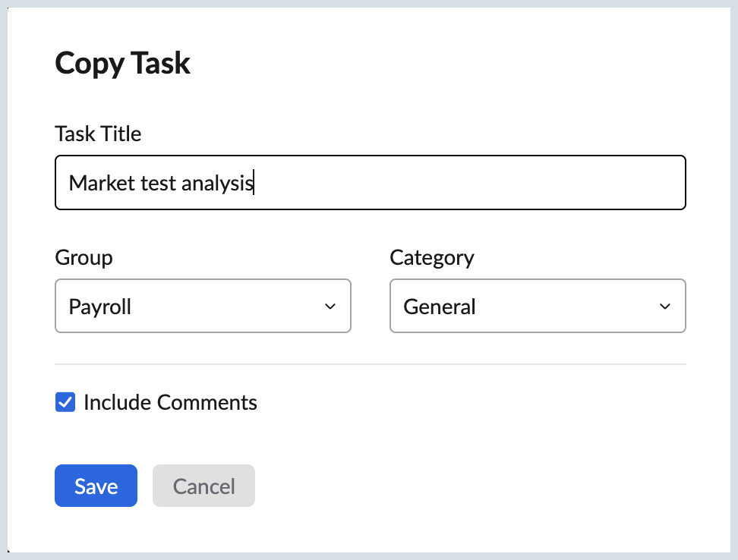Focus the Task Title input field
738x560 pixels.
click(x=371, y=182)
